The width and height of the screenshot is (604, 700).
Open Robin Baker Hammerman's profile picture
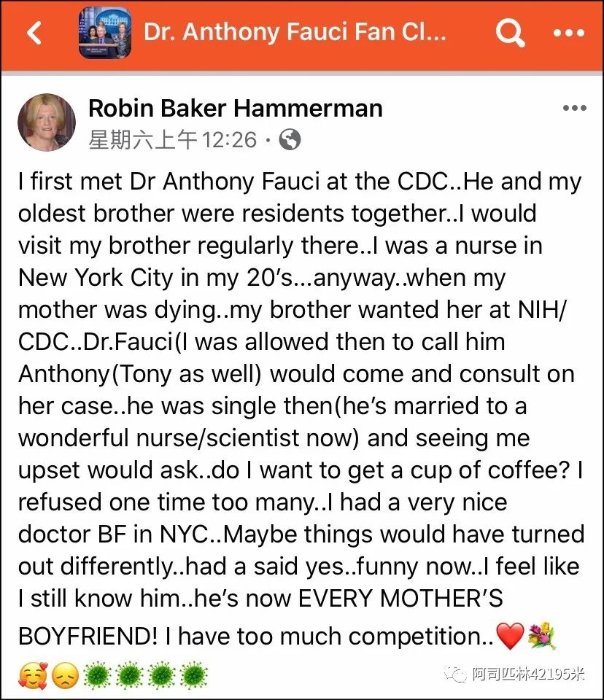[x=47, y=122]
